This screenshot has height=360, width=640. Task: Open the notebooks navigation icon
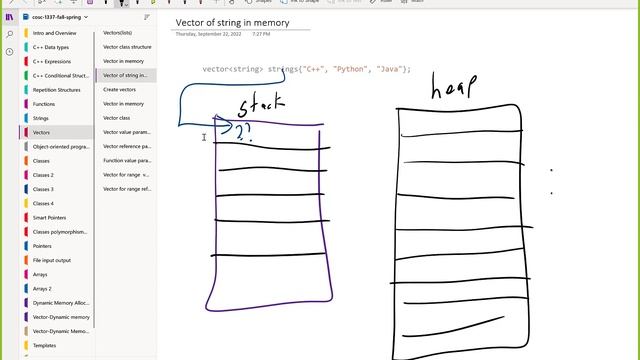coord(9,17)
